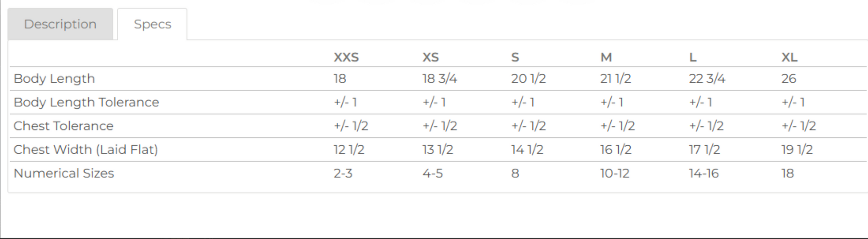Click the L body length value 22 3/4
The image size is (868, 239).
click(707, 79)
